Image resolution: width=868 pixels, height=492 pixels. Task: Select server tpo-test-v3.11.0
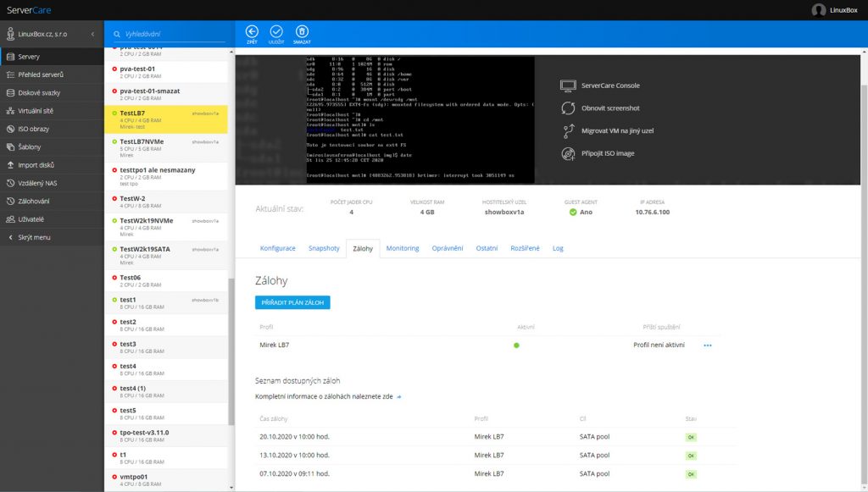166,435
